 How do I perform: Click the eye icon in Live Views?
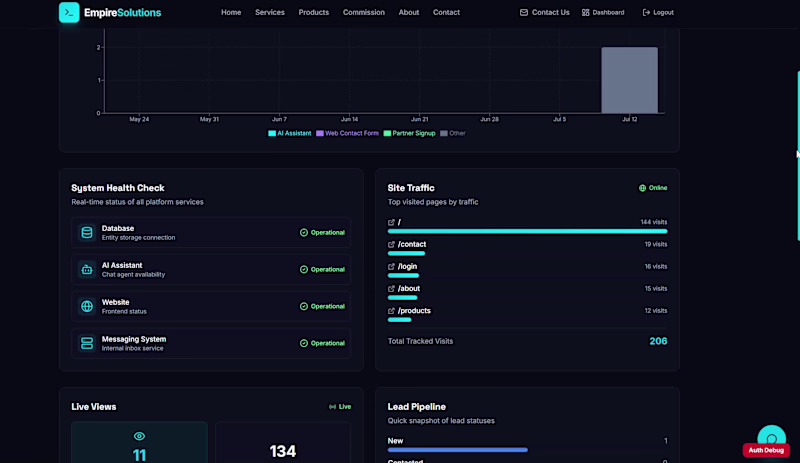tap(139, 436)
